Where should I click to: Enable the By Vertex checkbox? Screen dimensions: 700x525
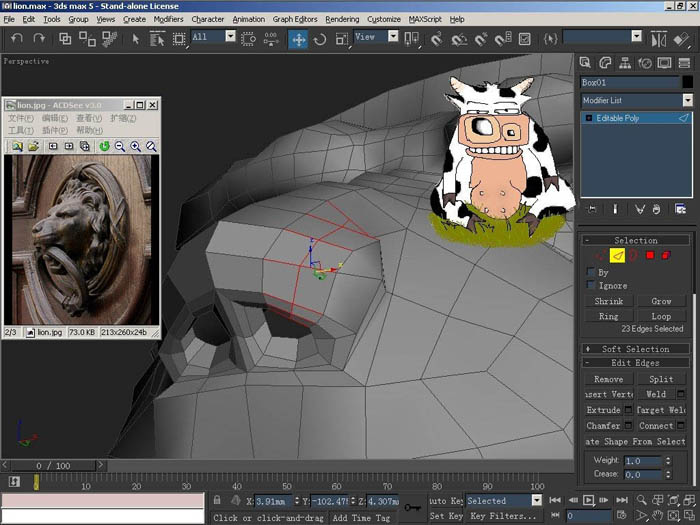click(x=591, y=272)
